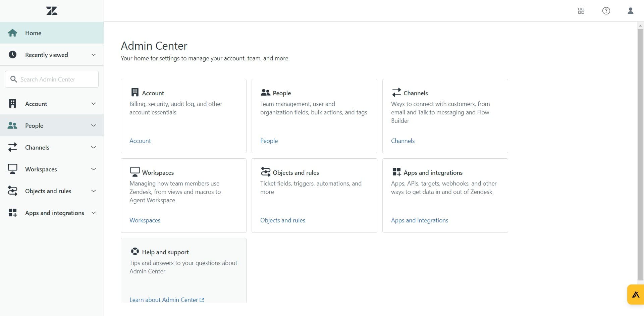Open the product switcher grid icon
This screenshot has height=316, width=644.
(x=581, y=11)
